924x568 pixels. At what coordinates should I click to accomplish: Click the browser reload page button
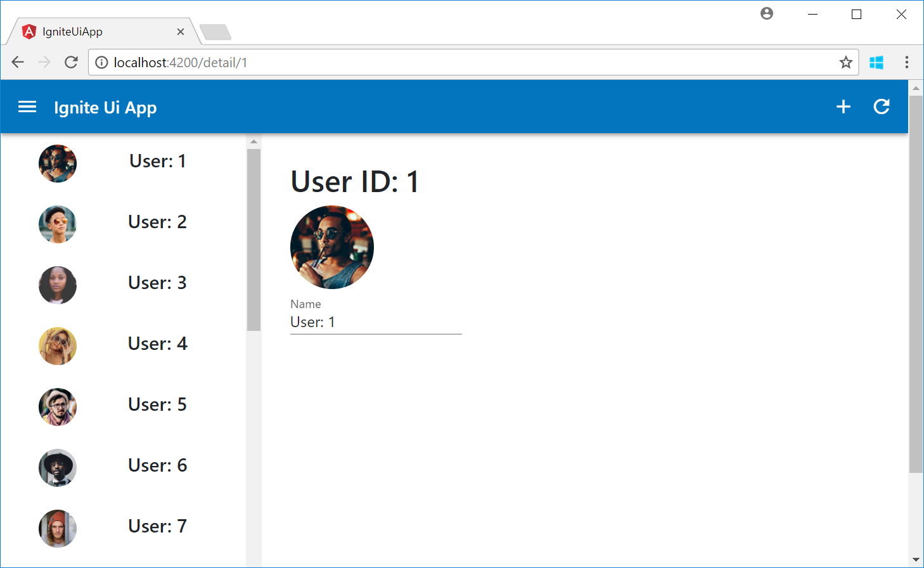[71, 62]
